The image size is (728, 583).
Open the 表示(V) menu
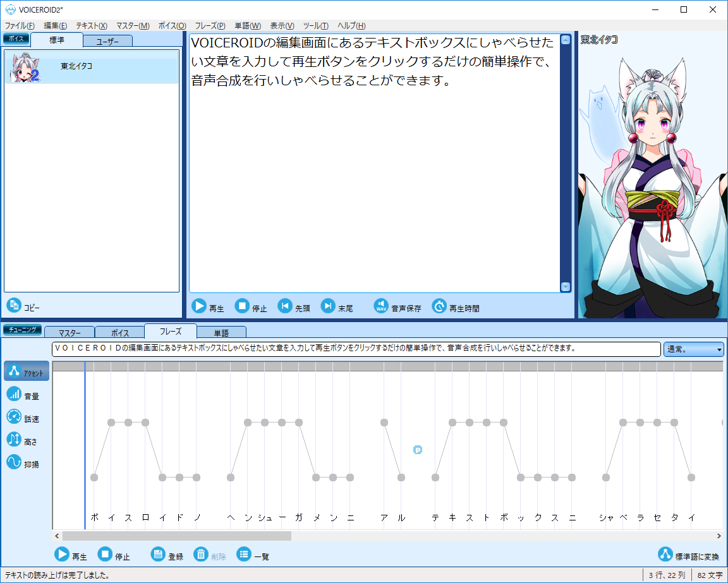pos(282,26)
